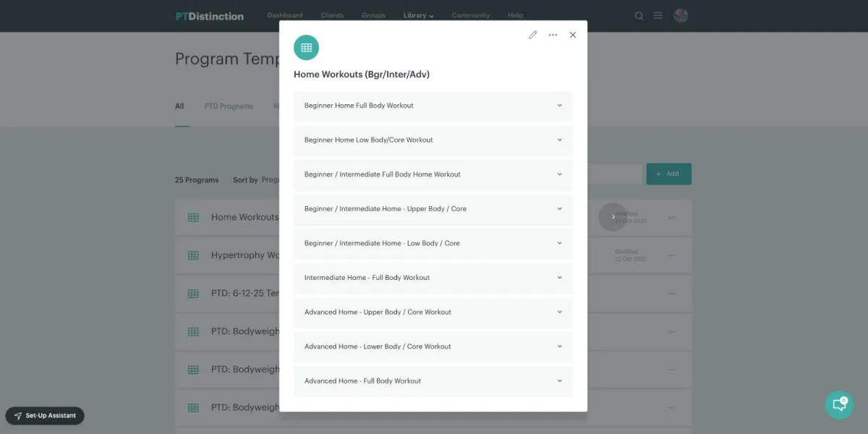Open options dots for Hypertrophy row
This screenshot has width=868, height=434.
(x=671, y=255)
